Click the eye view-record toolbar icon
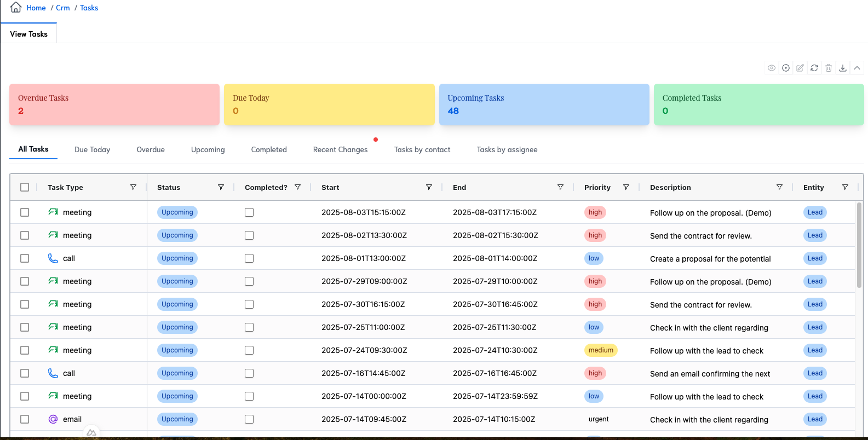Screen dimensions: 868x440 [772, 68]
